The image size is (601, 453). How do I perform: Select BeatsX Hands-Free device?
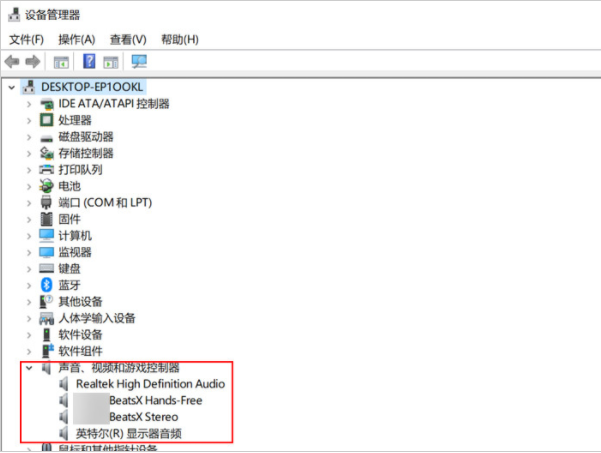155,400
